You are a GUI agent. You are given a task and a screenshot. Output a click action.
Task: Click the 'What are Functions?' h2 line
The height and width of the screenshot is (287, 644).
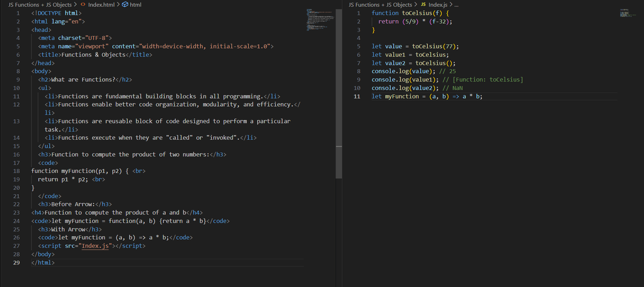tap(85, 79)
